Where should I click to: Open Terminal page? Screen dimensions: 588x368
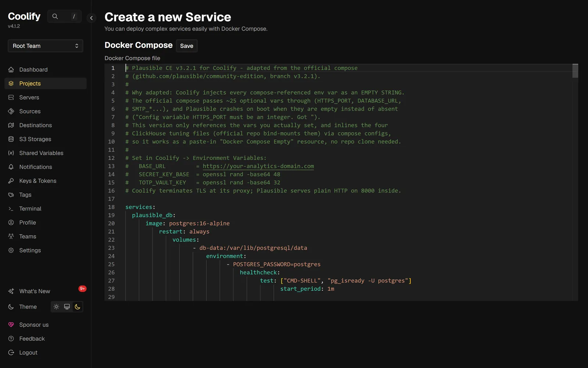pos(46,209)
